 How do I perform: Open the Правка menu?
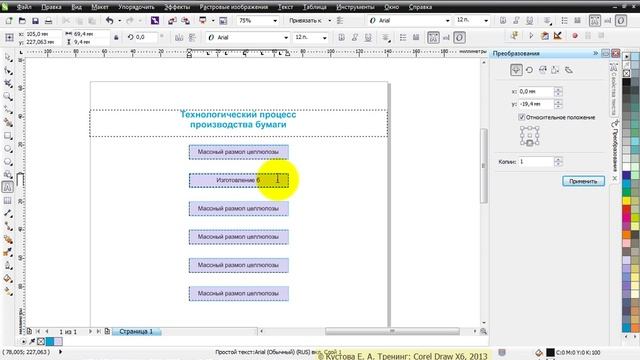click(51, 7)
